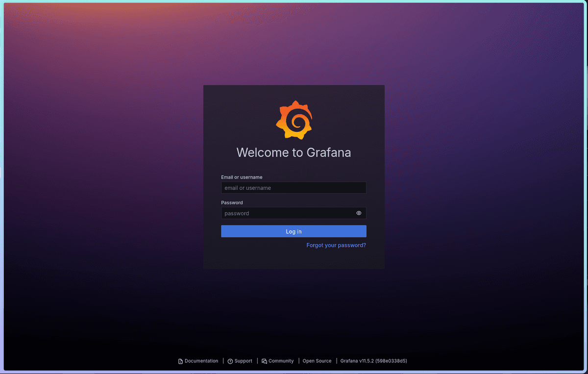Open the Open Source footer link
Image resolution: width=588 pixels, height=374 pixels.
pyautogui.click(x=317, y=361)
